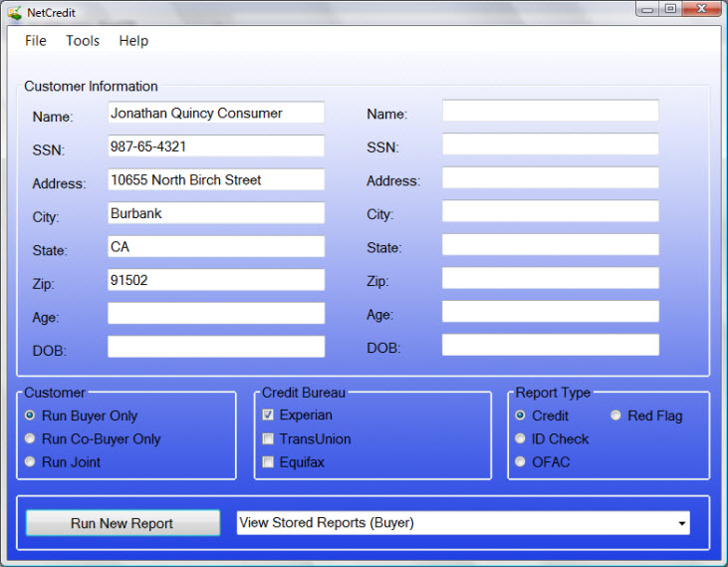Image resolution: width=728 pixels, height=567 pixels.
Task: Maximize the NetCredit window
Action: [670, 9]
